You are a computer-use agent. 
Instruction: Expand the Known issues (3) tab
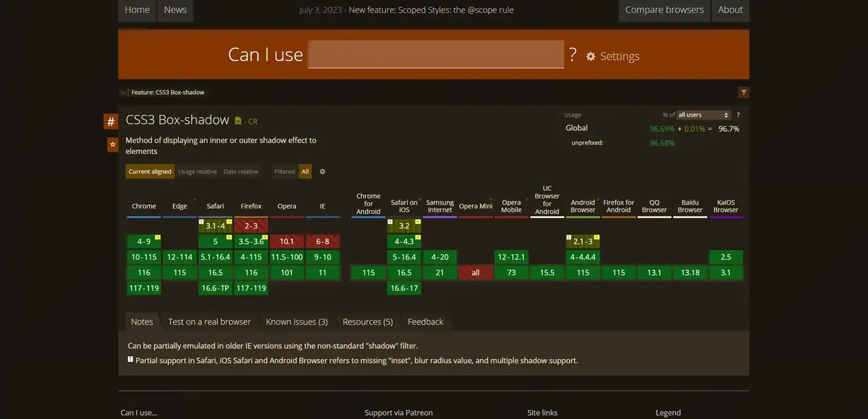[x=296, y=322]
